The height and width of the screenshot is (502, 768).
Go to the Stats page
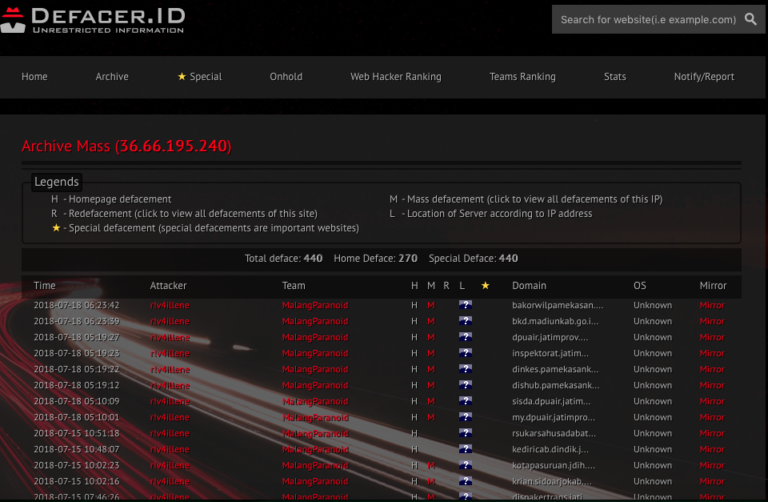point(615,76)
